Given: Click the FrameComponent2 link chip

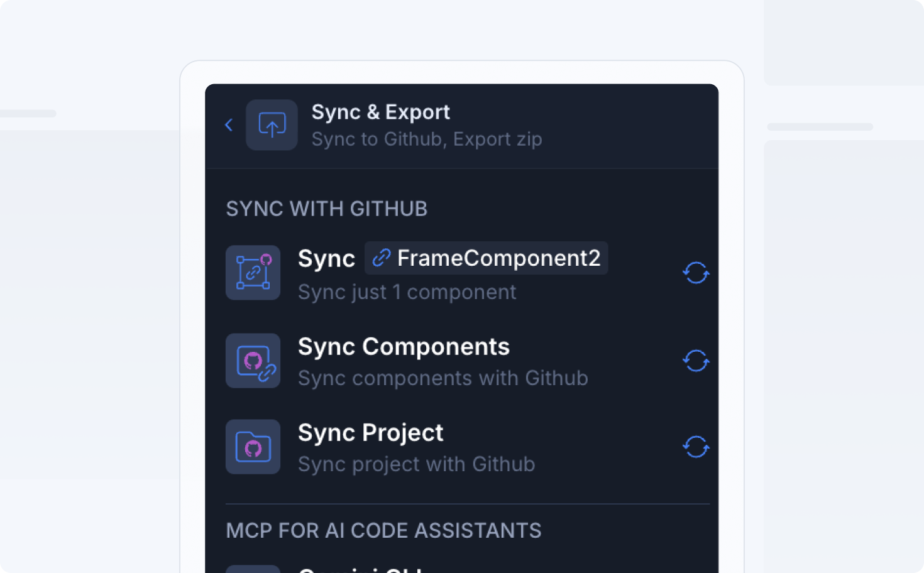Looking at the screenshot, I should click(486, 258).
